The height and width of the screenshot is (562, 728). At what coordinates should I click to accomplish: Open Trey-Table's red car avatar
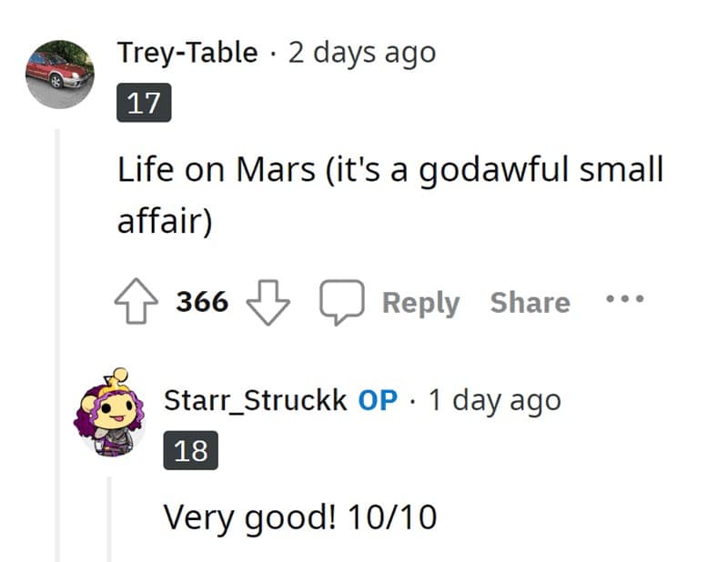coord(60,75)
